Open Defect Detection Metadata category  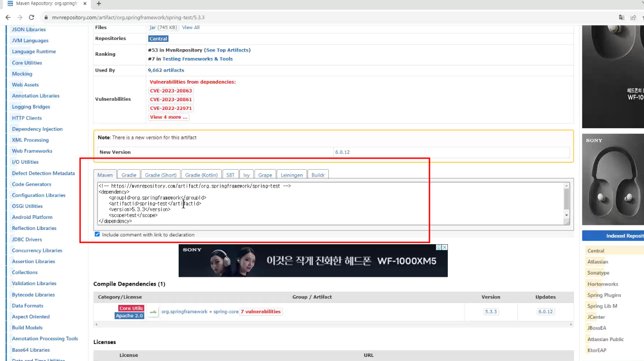click(x=43, y=173)
